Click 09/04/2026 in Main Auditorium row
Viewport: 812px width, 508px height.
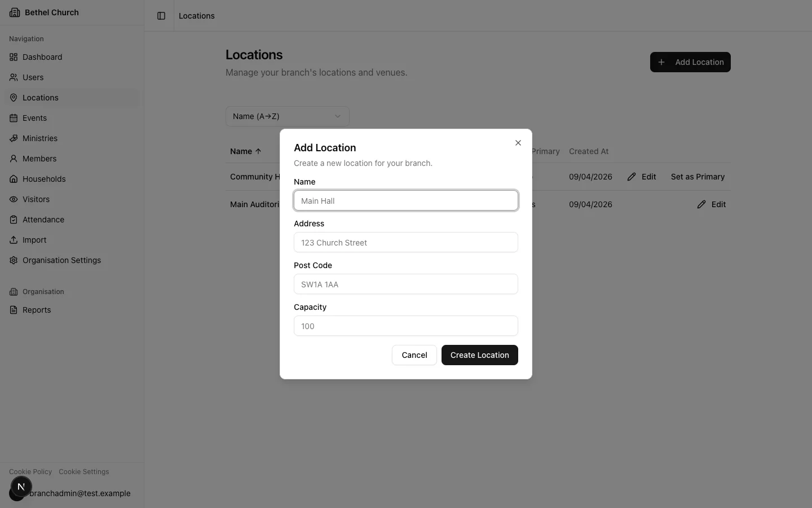590,204
